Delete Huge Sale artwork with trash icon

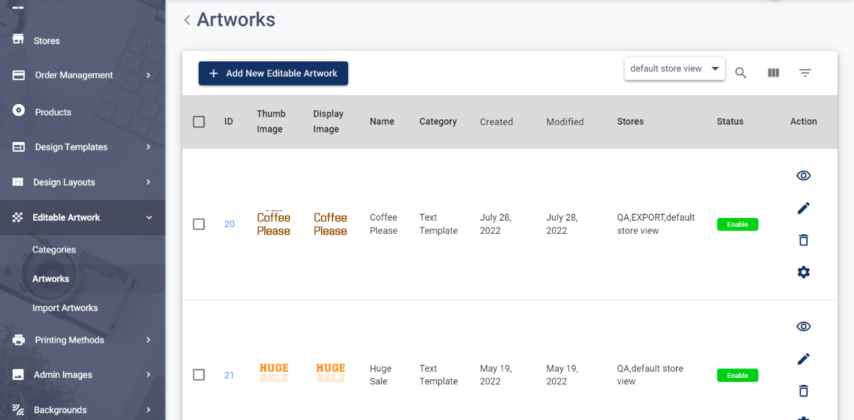pos(803,391)
